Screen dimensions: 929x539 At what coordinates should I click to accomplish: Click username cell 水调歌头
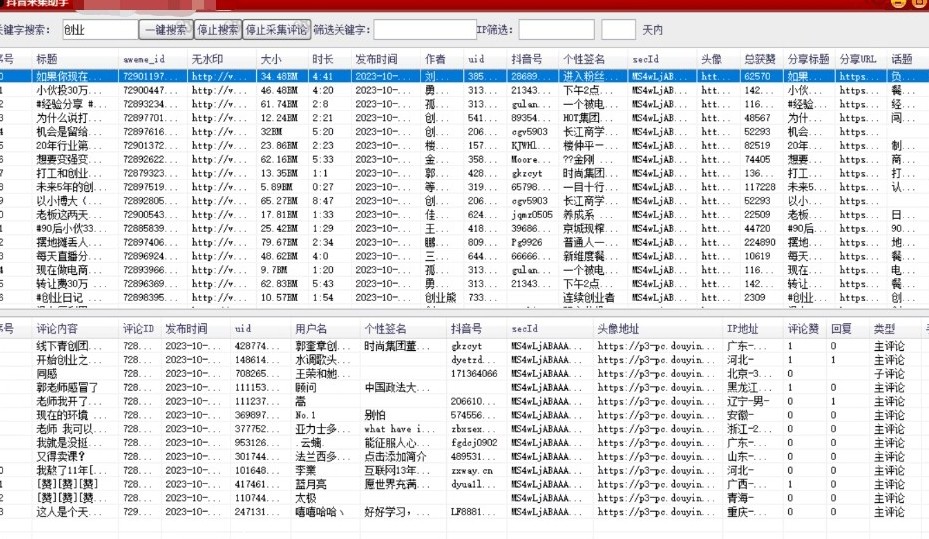pos(323,360)
